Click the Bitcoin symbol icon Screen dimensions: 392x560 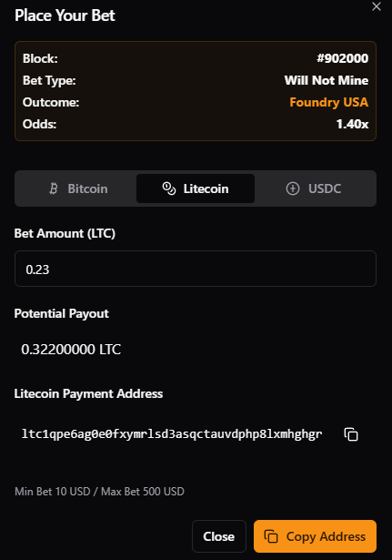[x=54, y=188]
